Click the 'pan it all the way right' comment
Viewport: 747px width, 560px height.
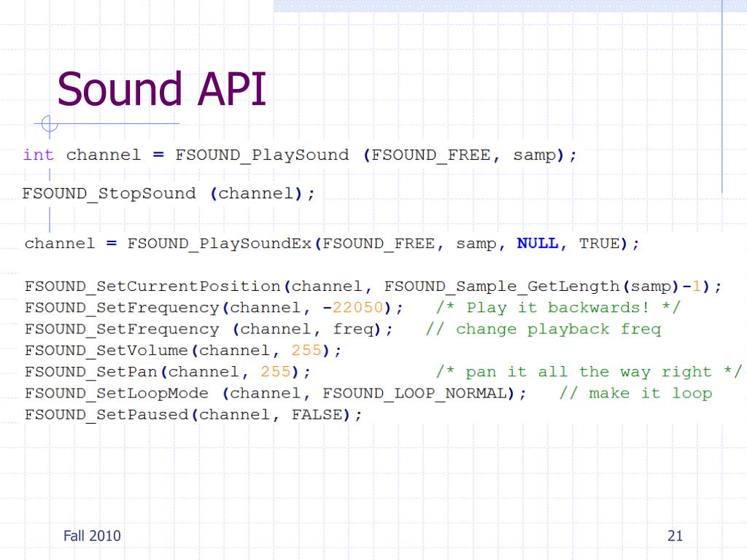[589, 373]
